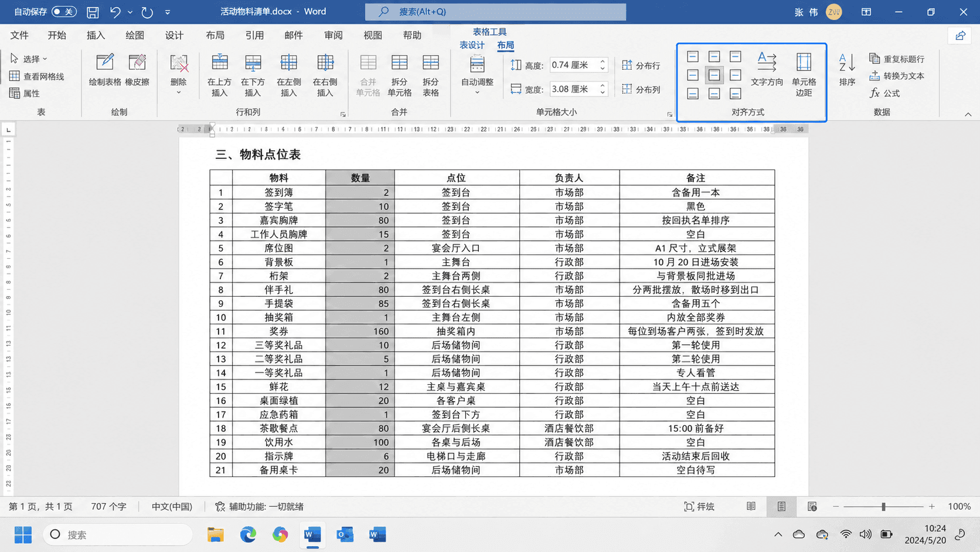Align cell text top center
This screenshot has width=980, height=552.
[x=714, y=56]
